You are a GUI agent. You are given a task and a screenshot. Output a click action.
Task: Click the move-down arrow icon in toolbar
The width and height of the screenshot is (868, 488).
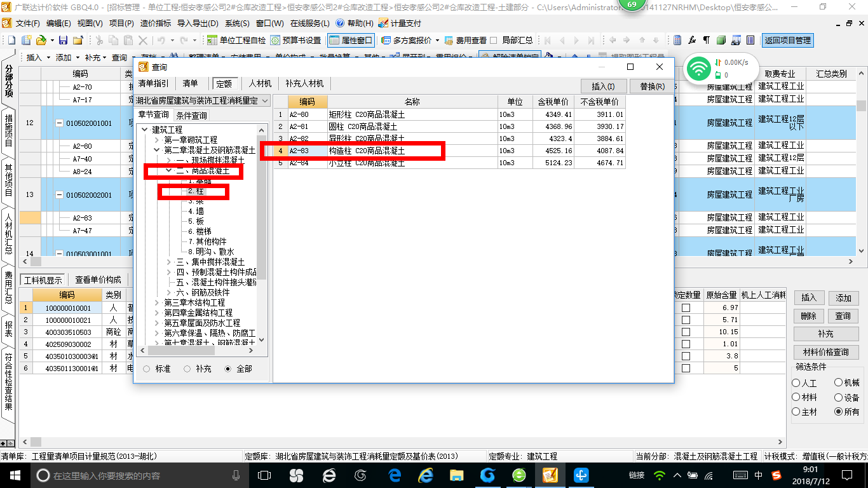point(656,40)
